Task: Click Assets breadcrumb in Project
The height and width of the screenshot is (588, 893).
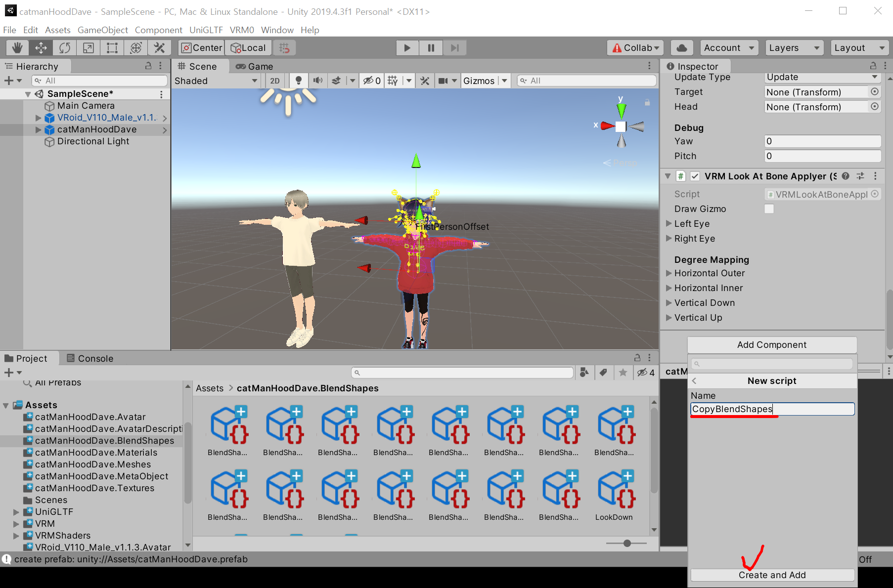Action: click(210, 388)
